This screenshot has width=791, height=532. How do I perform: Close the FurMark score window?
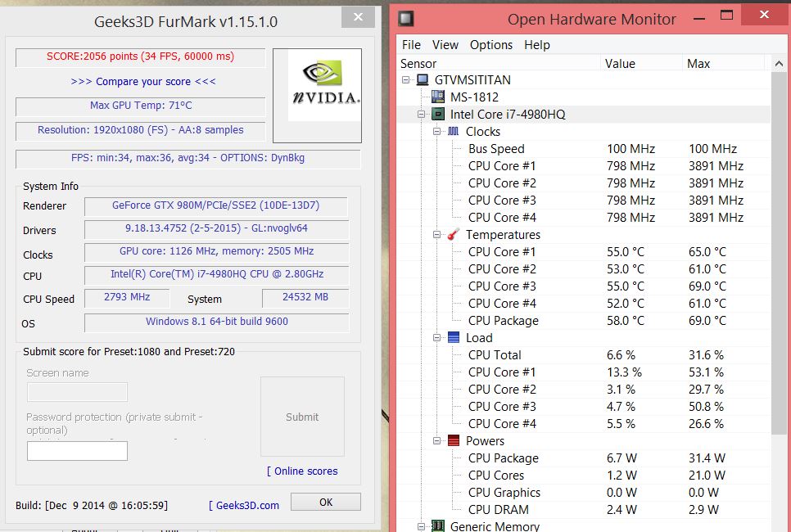(x=358, y=17)
